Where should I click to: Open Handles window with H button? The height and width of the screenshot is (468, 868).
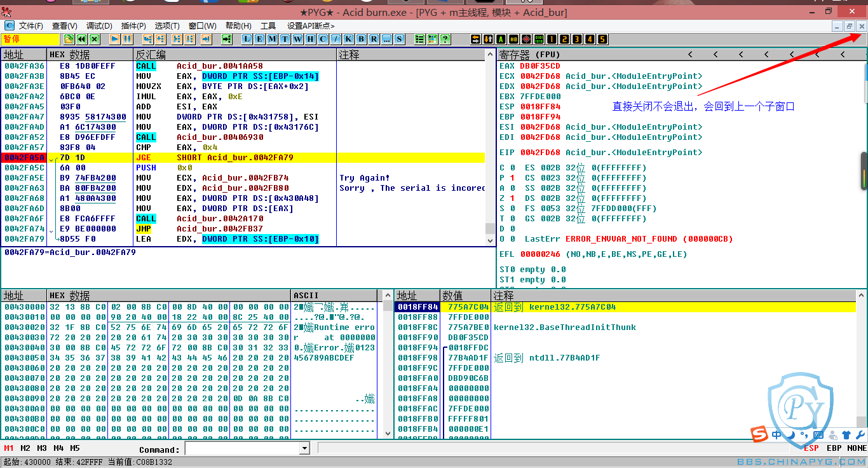point(310,39)
